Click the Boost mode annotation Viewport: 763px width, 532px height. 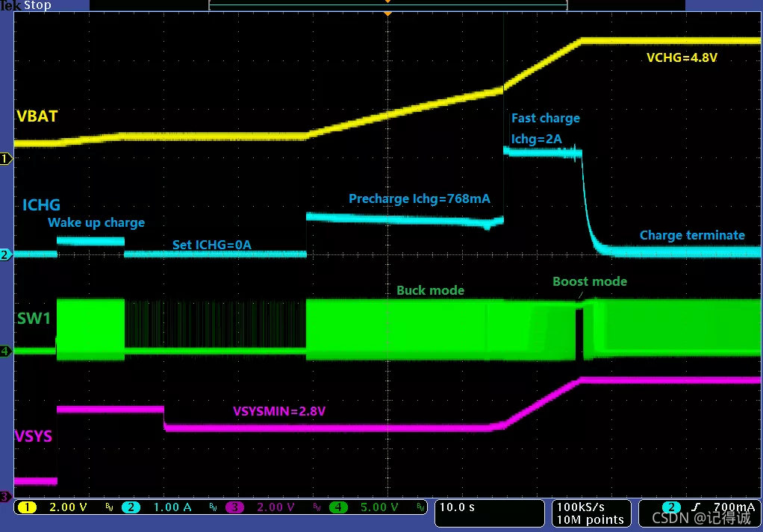click(590, 281)
